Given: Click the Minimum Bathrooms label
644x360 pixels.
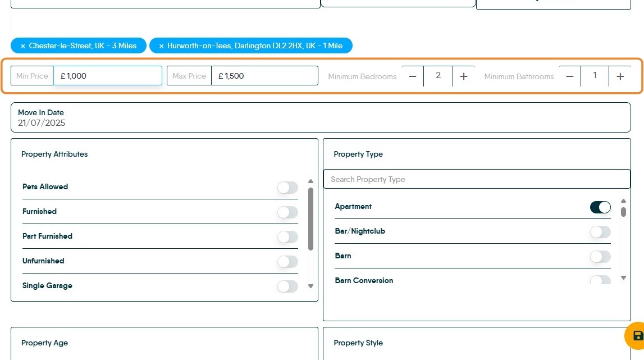Looking at the screenshot, I should click(x=519, y=76).
